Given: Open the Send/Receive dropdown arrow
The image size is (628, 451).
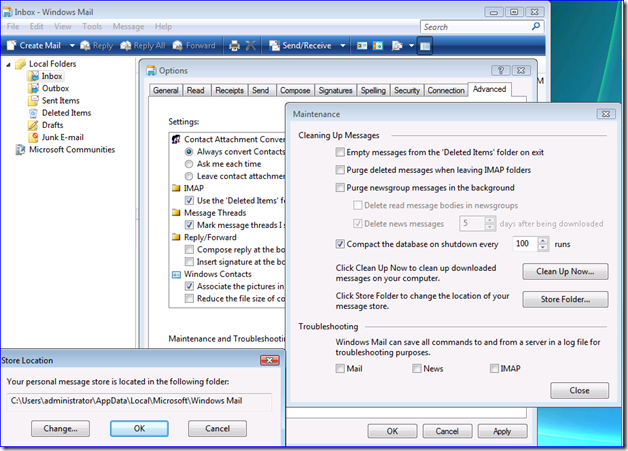Looking at the screenshot, I should pyautogui.click(x=343, y=46).
